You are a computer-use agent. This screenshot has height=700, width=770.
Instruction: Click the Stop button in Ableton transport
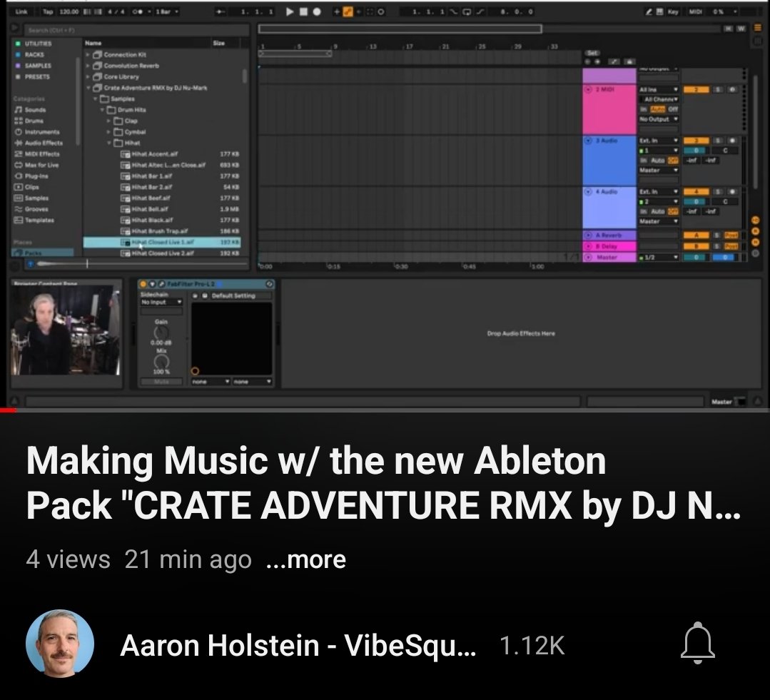coord(303,11)
